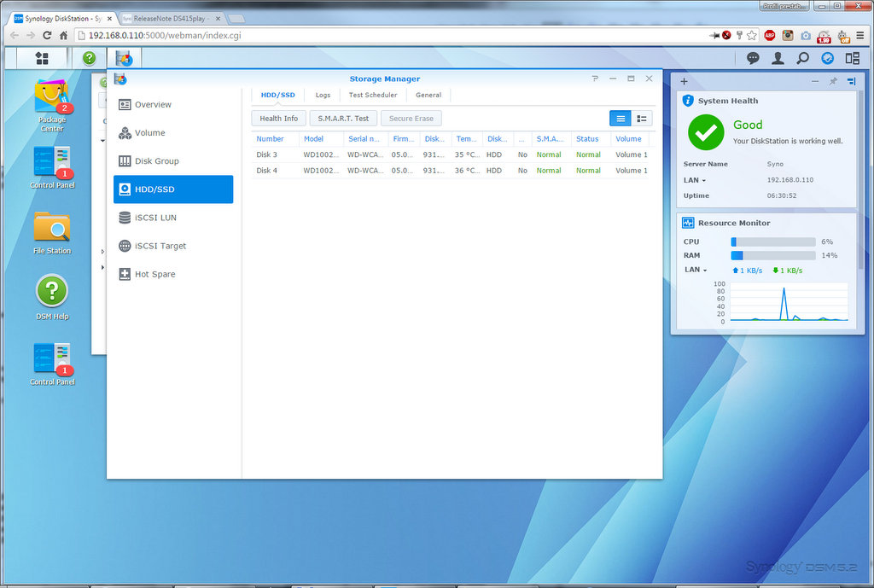Pin the widget panel

tap(833, 81)
